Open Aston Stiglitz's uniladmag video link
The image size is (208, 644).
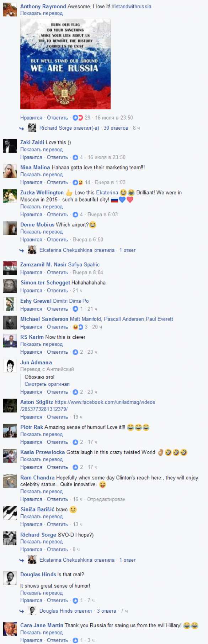tap(87, 405)
